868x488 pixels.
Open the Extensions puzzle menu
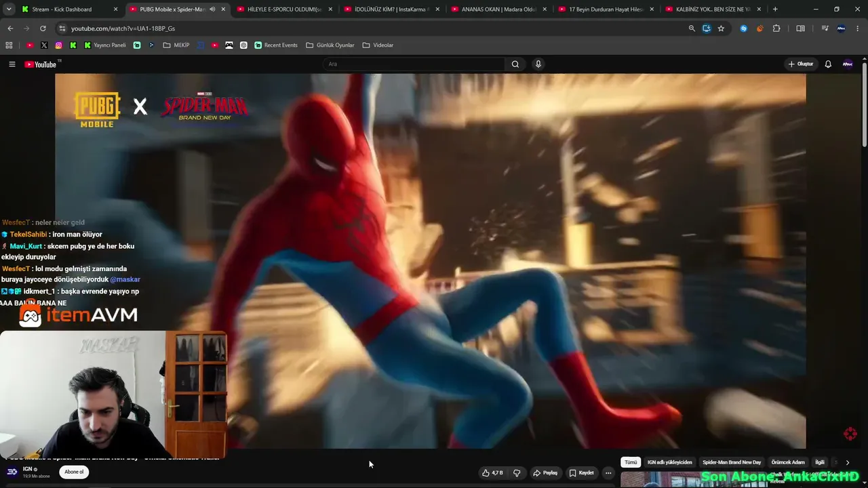point(776,28)
